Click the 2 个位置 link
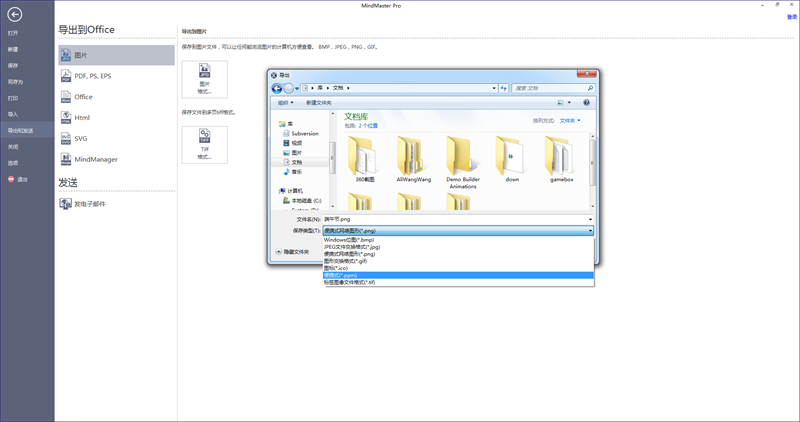 coord(368,126)
